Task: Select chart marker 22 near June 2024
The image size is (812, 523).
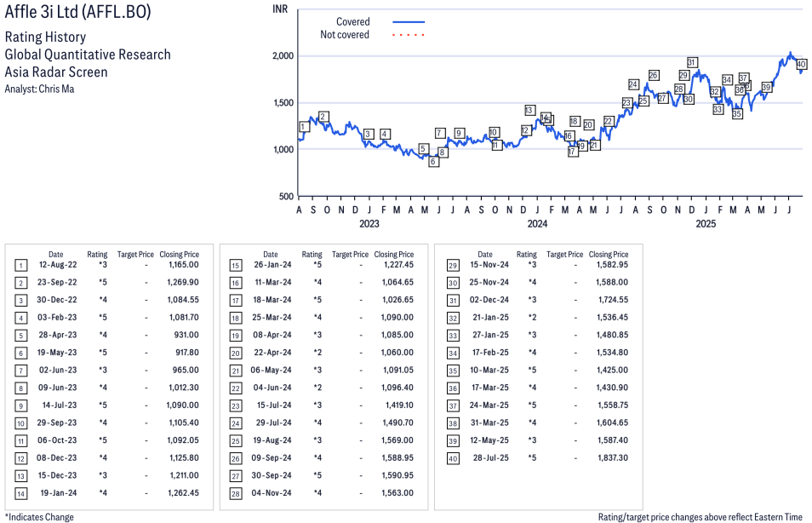Action: pos(609,121)
